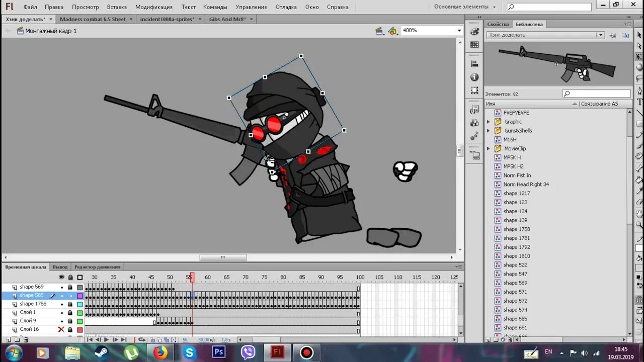
Task: Pin the current library
Action: pyautogui.click(x=613, y=35)
